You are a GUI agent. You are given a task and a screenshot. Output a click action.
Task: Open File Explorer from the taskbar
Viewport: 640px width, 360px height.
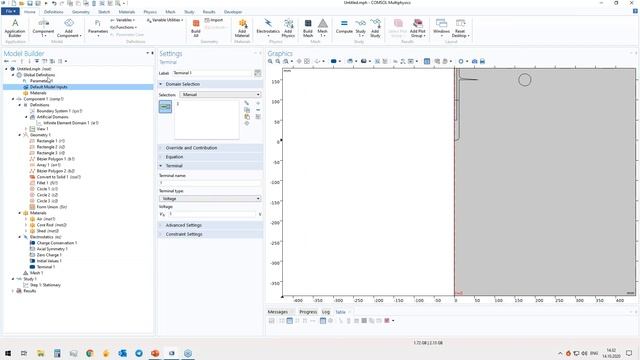point(40,353)
